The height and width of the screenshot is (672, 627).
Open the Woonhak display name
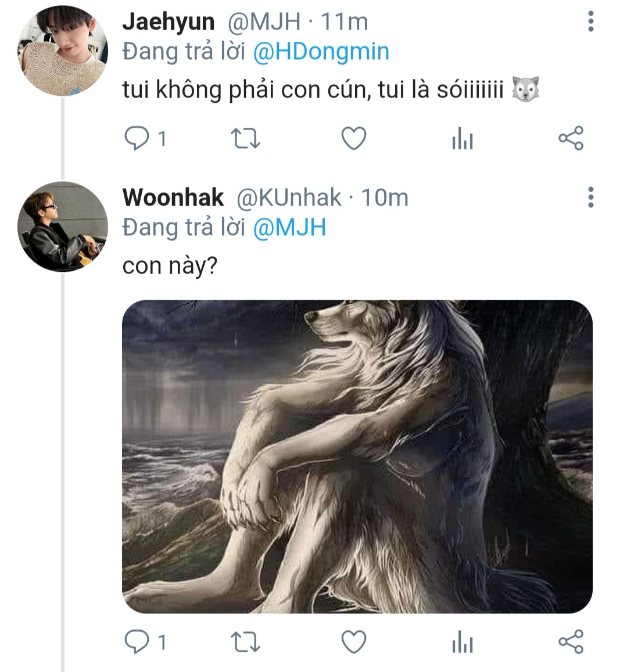[x=173, y=197]
